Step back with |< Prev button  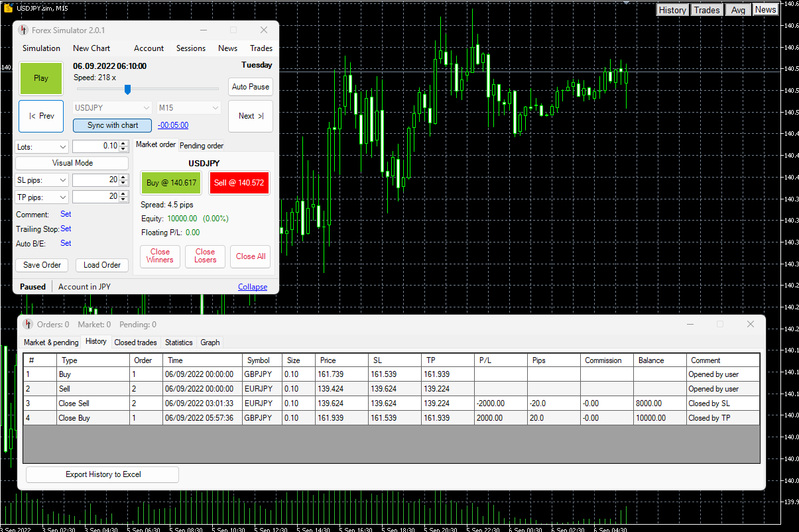(41, 116)
